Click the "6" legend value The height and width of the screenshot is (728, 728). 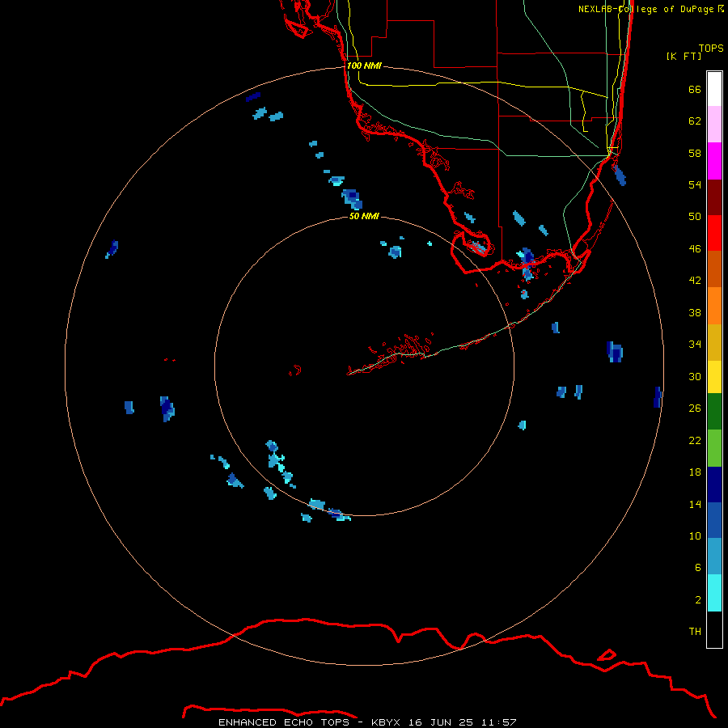(x=698, y=568)
